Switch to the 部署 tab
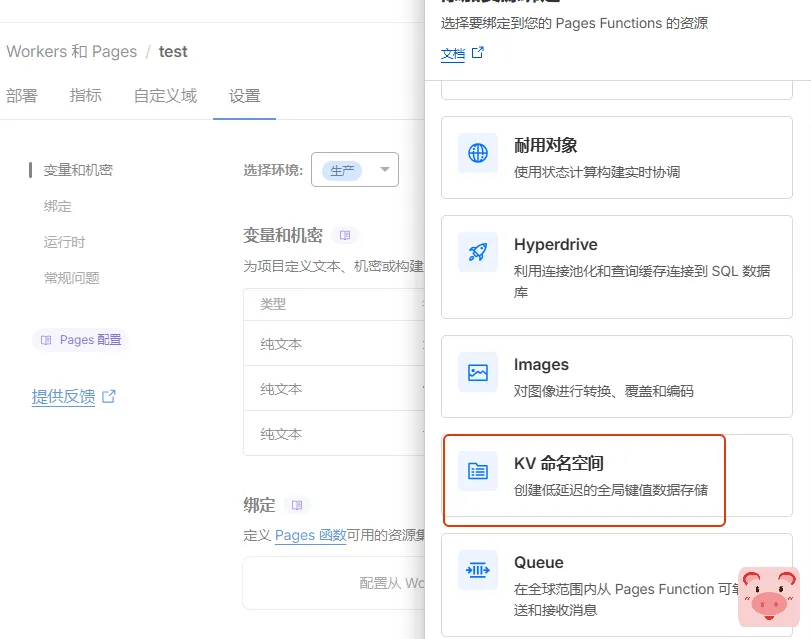The image size is (811, 639). click(22, 96)
